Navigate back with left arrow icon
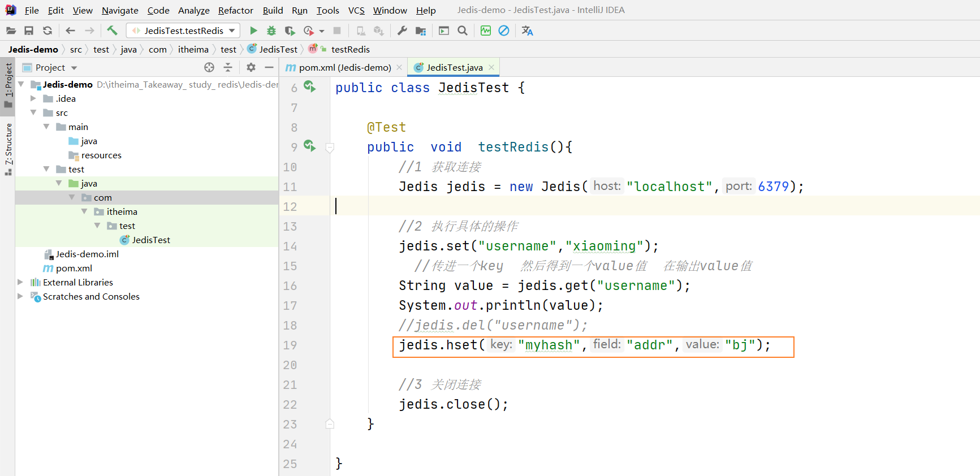 [70, 31]
